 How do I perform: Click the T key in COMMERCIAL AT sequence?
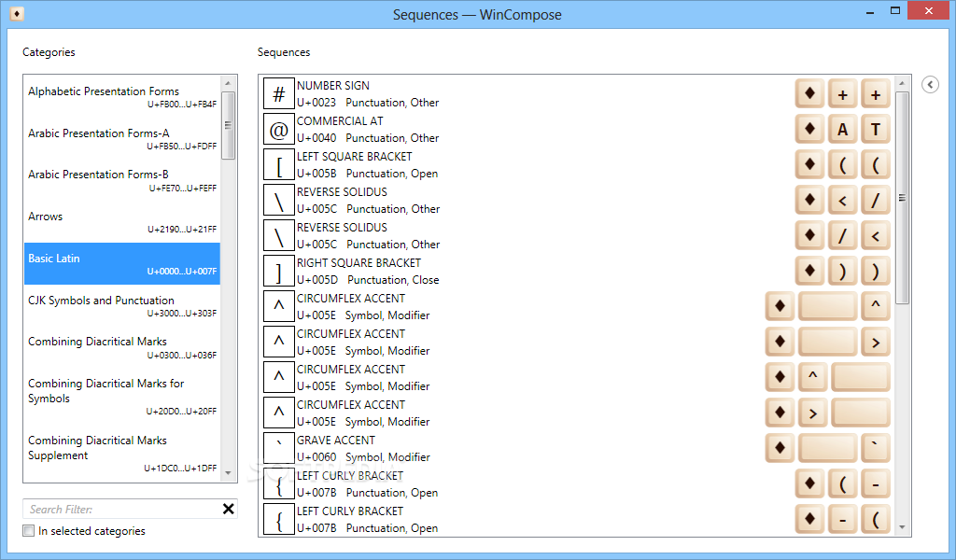(x=876, y=129)
